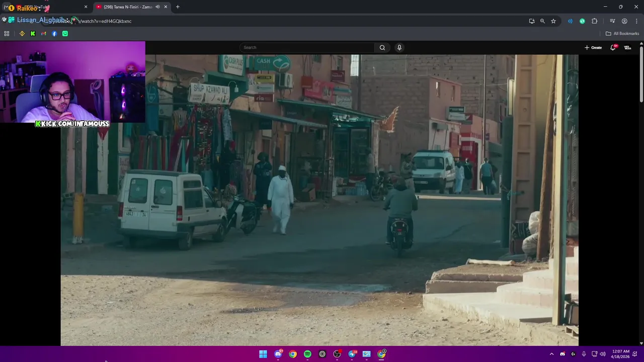This screenshot has height=362, width=644.
Task: Open the Gmail bookmark
Action: [x=44, y=34]
